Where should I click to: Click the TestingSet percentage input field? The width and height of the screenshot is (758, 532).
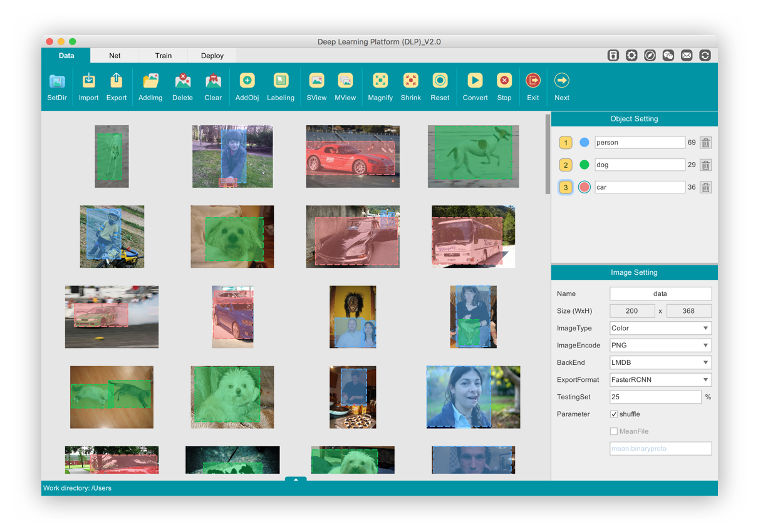tap(655, 397)
